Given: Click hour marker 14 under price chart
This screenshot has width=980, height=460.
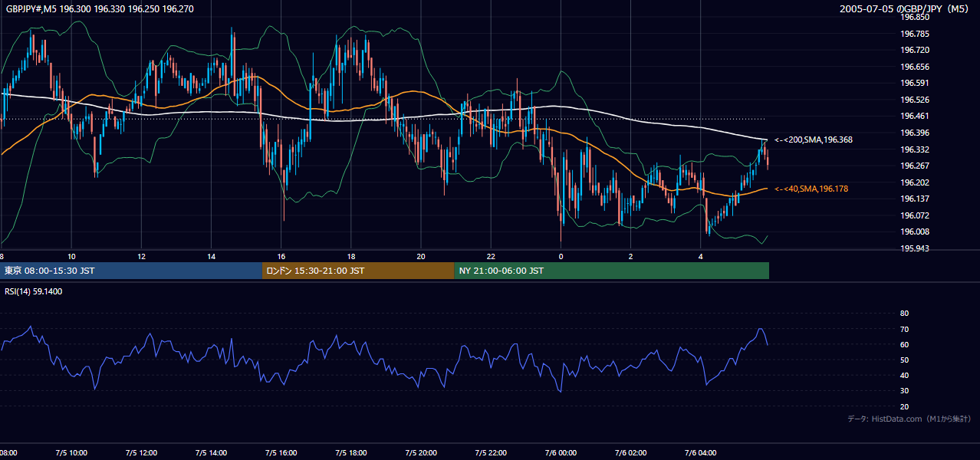Looking at the screenshot, I should coord(211,256).
